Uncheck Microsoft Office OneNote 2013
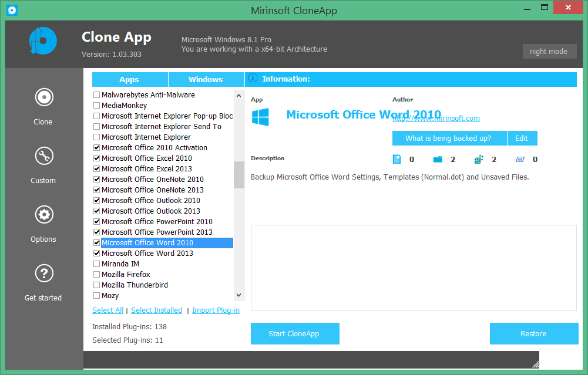Screen dimensions: 588x375 [96, 190]
